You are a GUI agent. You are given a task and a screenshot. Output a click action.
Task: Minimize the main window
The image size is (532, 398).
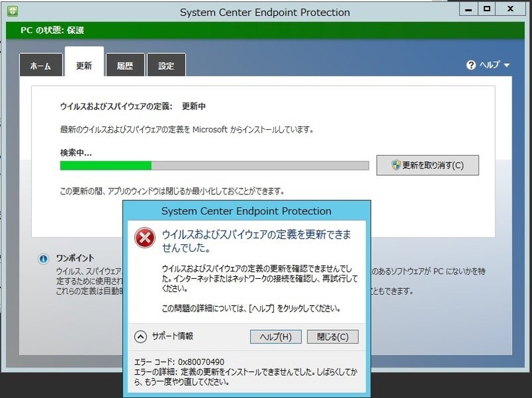(469, 9)
